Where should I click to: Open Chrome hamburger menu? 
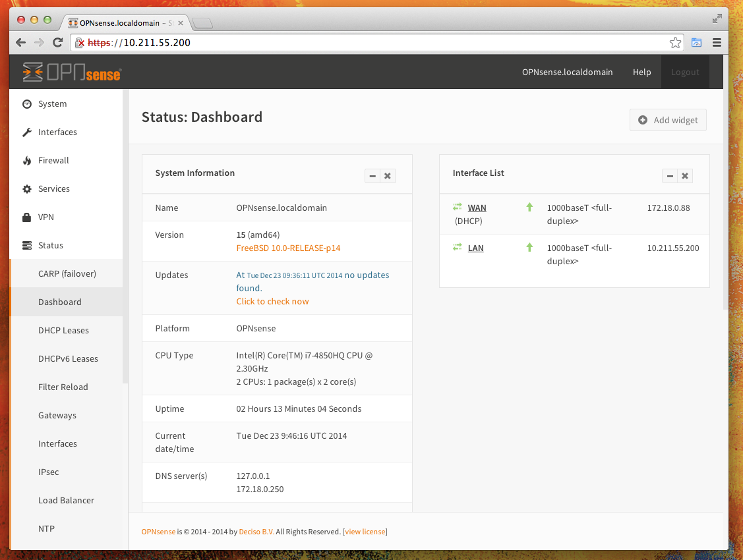point(717,43)
